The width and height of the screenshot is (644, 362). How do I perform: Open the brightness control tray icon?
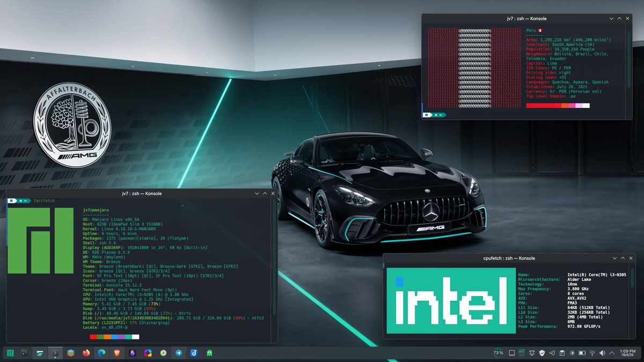572,353
